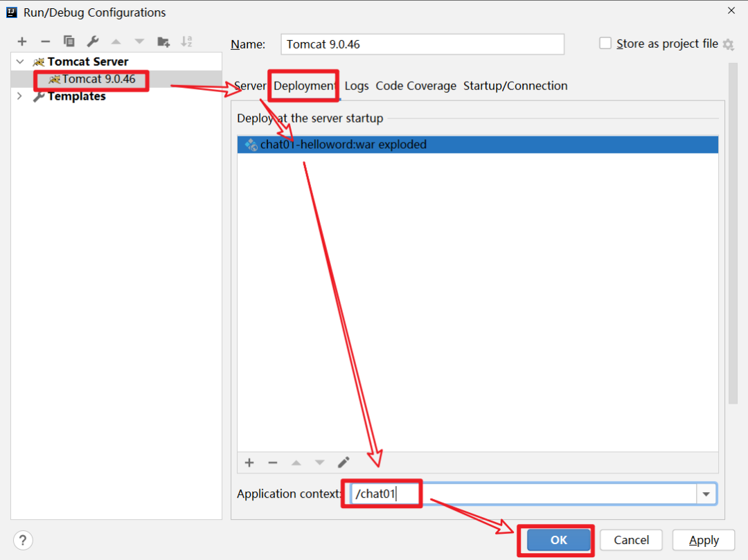Expand the Templates tree node
Image resolution: width=748 pixels, height=560 pixels.
[19, 96]
